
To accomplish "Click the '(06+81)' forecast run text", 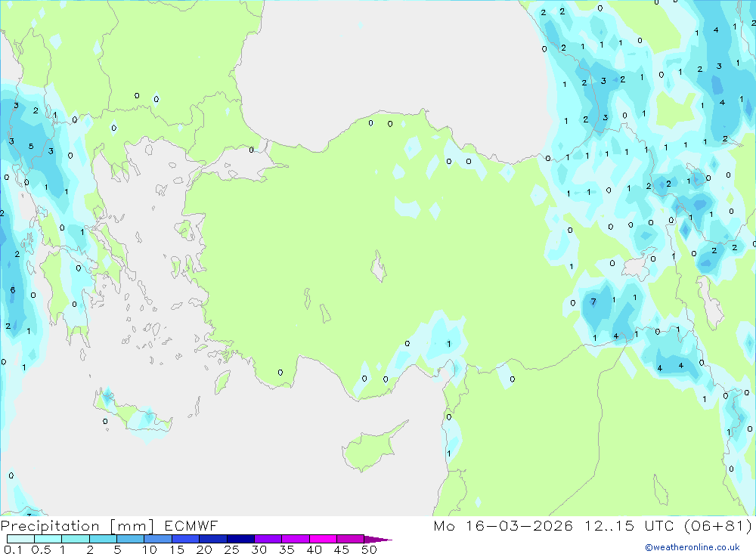I will pos(718,525).
